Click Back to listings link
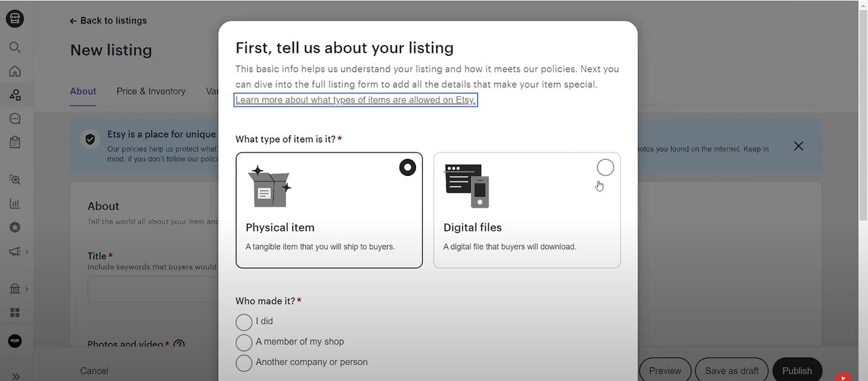 108,20
